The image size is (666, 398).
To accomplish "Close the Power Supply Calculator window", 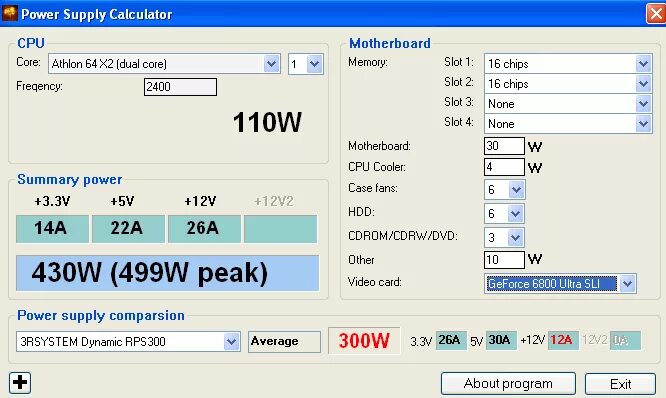I will pyautogui.click(x=656, y=14).
